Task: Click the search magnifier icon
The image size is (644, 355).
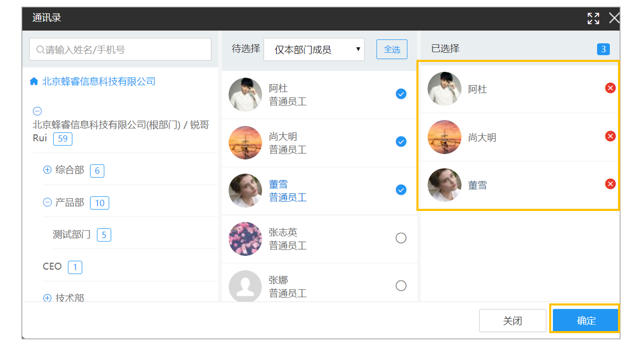Action: (40, 50)
